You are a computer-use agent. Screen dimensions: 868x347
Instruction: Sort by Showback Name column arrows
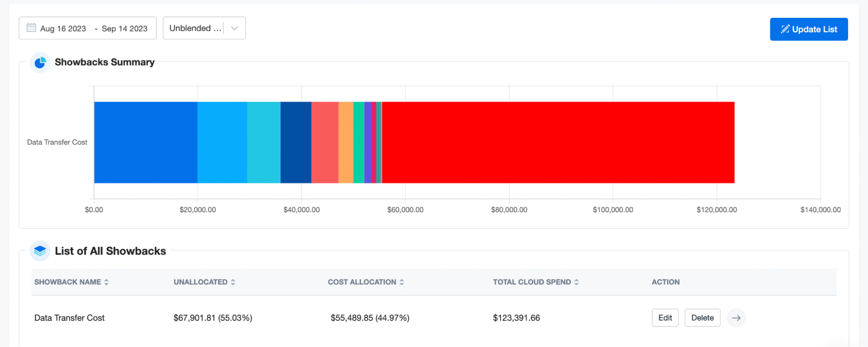point(106,282)
